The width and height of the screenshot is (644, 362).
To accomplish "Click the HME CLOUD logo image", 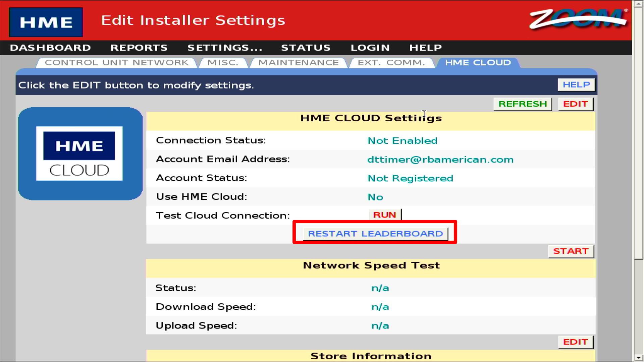I will pyautogui.click(x=80, y=154).
